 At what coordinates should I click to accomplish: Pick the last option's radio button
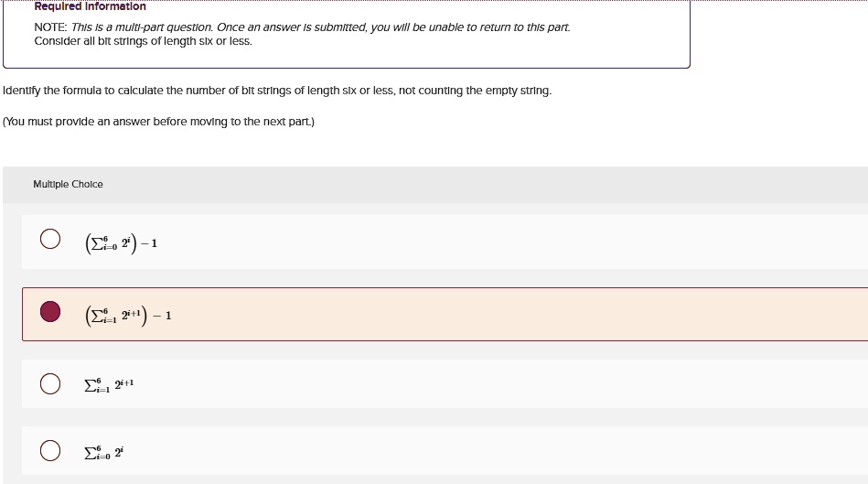coord(50,450)
